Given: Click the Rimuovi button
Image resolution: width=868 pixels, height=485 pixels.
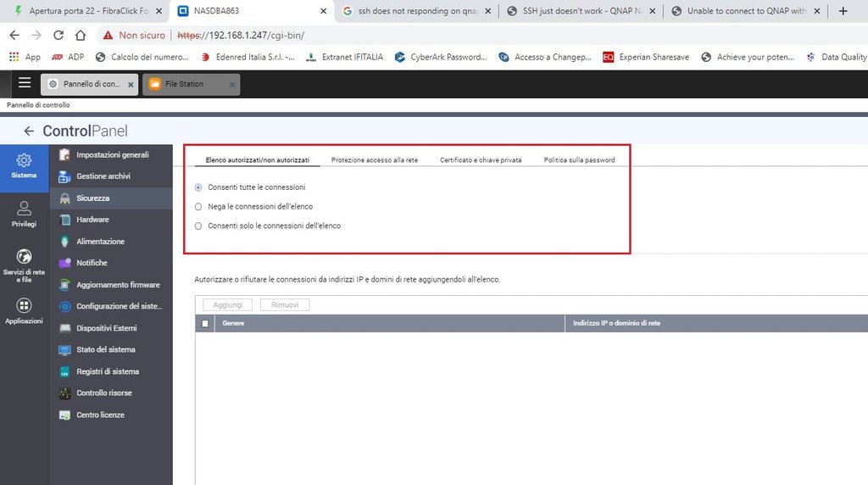Looking at the screenshot, I should pyautogui.click(x=285, y=305).
